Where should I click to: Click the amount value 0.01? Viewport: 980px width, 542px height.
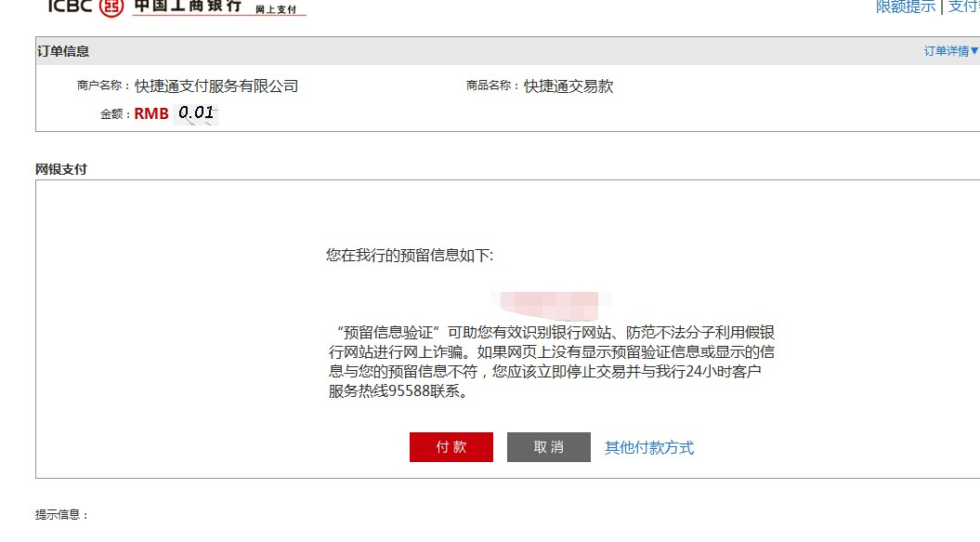pos(196,113)
